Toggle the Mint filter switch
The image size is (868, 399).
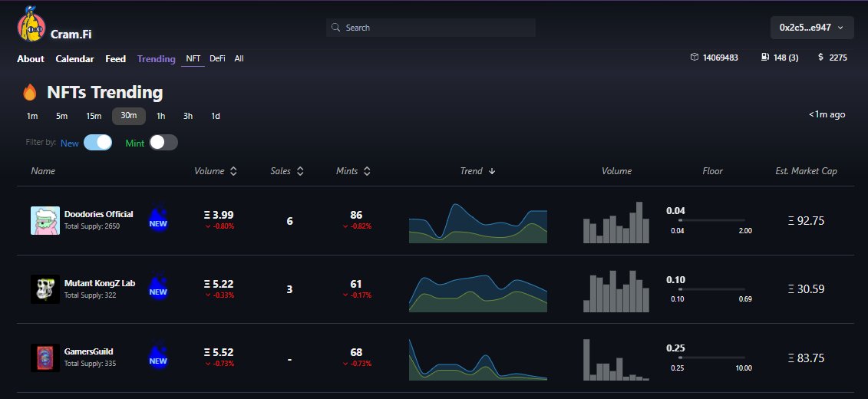(163, 143)
